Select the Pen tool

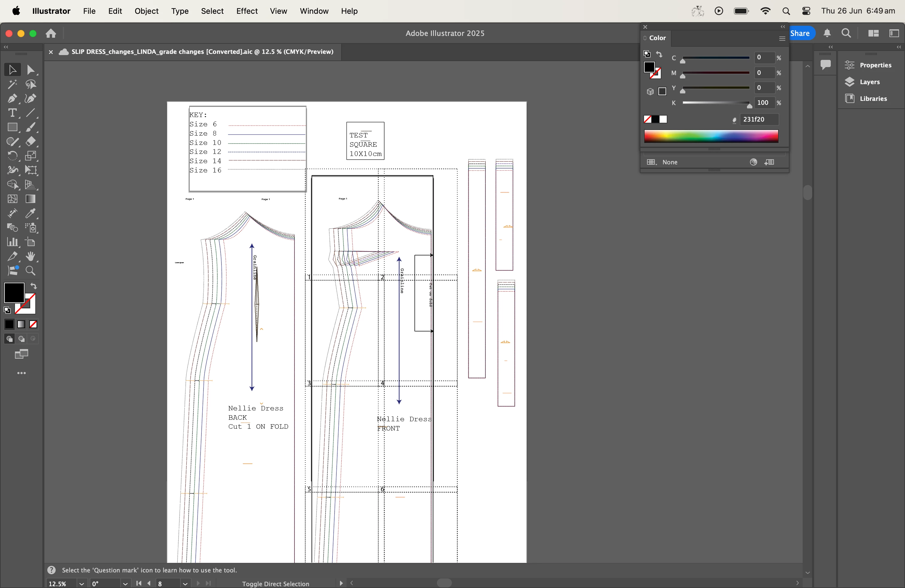click(12, 99)
